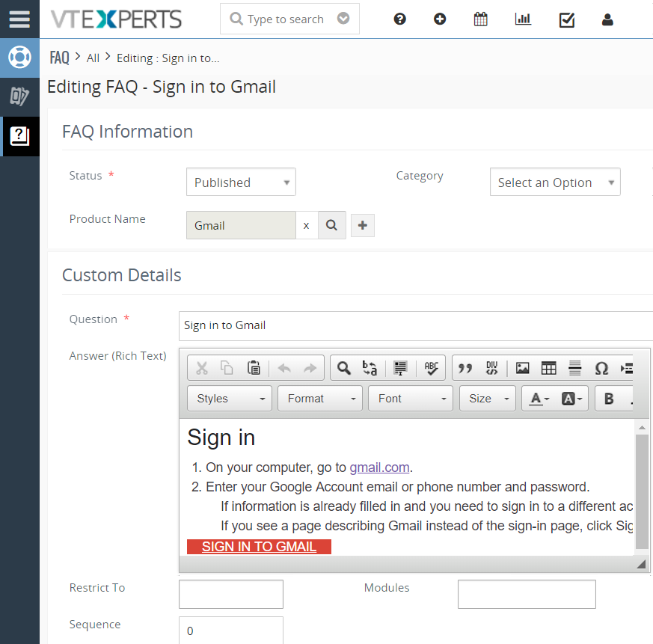Insert a table in the answer
The height and width of the screenshot is (644, 653).
(x=548, y=368)
